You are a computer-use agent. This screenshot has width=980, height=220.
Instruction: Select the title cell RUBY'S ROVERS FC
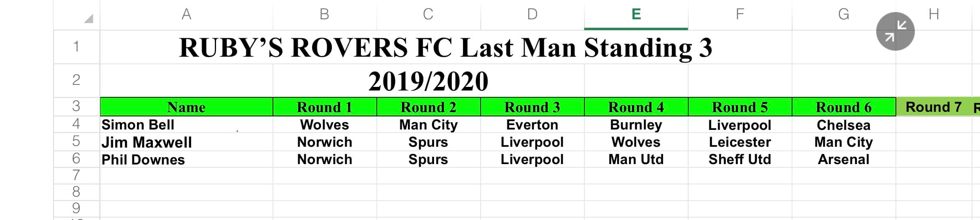(446, 47)
